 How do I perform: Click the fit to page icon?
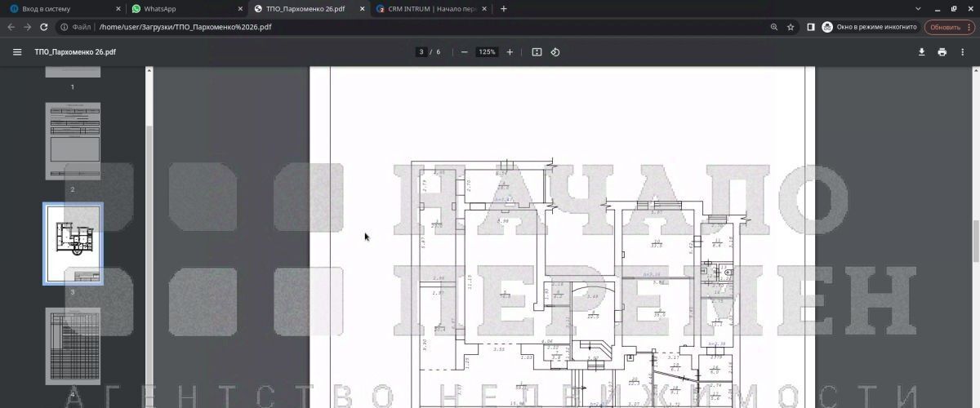pos(537,51)
